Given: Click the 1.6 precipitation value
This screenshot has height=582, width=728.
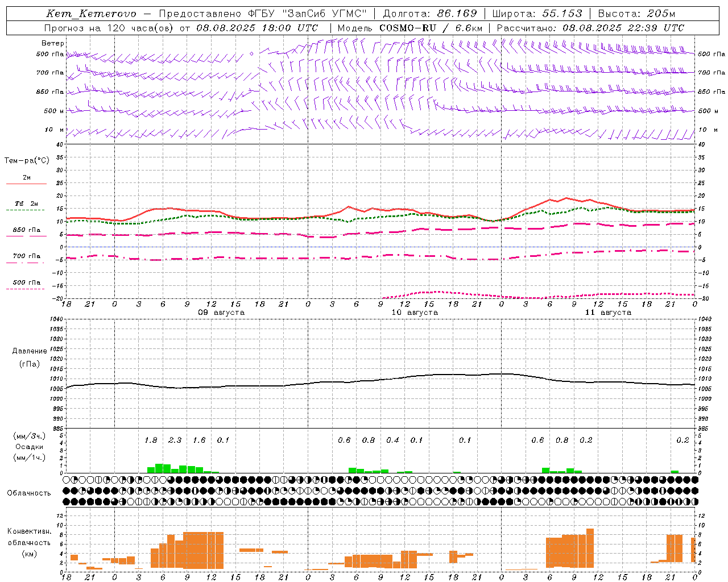Looking at the screenshot, I should [x=199, y=440].
